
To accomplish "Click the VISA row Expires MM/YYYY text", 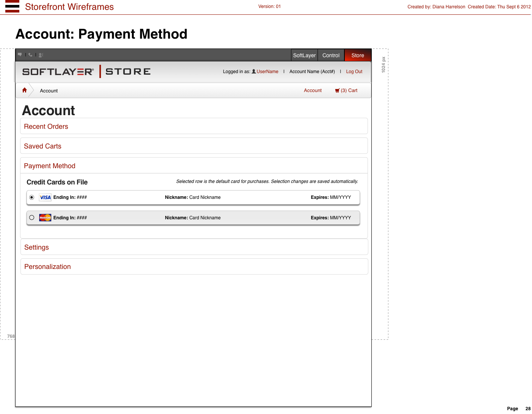I will tap(331, 197).
